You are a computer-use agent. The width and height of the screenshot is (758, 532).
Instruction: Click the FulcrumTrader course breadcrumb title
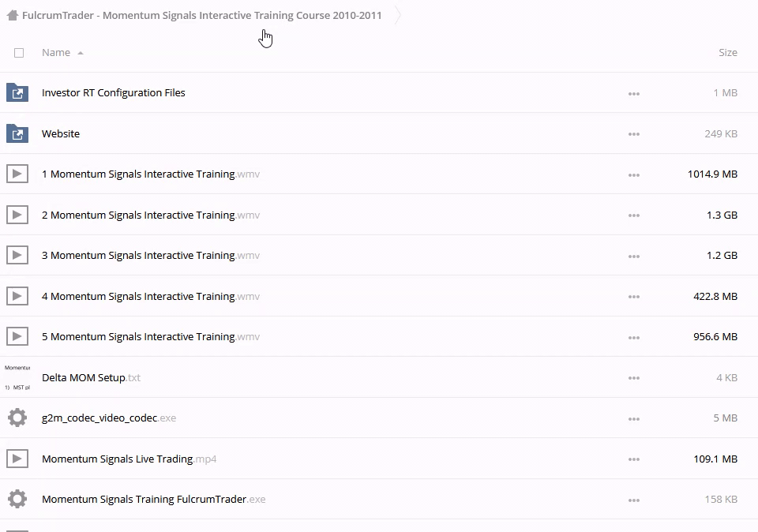coord(201,15)
